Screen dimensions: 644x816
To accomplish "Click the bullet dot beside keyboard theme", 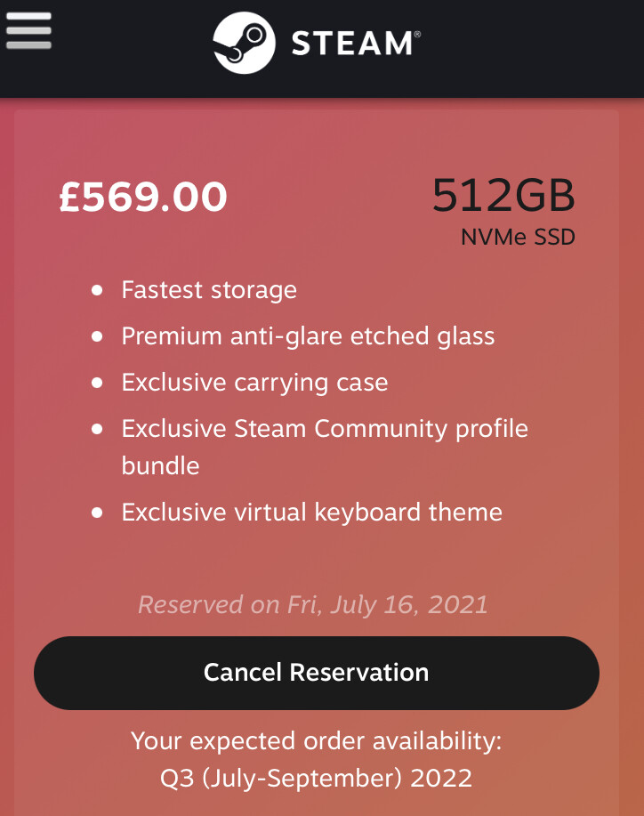I will tap(97, 513).
